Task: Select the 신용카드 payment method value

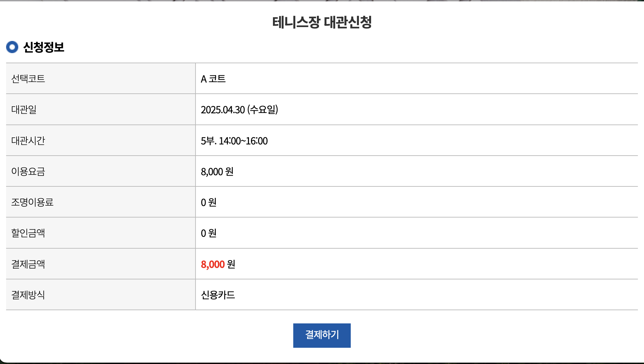Action: [x=218, y=295]
